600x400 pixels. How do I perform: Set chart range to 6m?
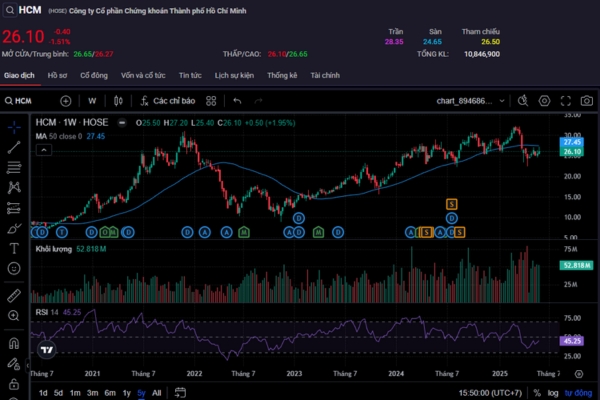click(x=110, y=393)
